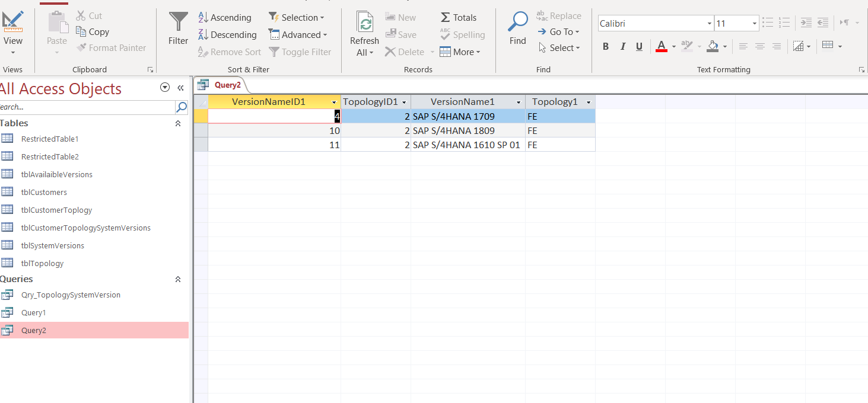The width and height of the screenshot is (868, 403).
Task: Select table tblCustomers
Action: [x=44, y=192]
